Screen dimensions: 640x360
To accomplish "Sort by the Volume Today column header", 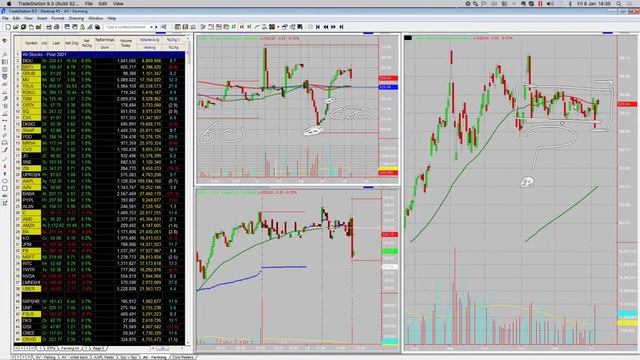I will click(126, 43).
